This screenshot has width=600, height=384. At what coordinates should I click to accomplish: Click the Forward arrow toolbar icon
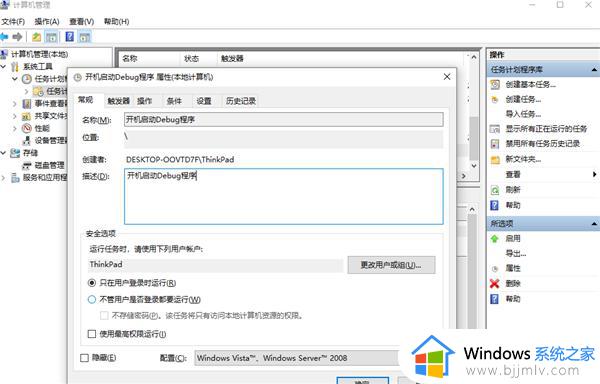coord(17,37)
